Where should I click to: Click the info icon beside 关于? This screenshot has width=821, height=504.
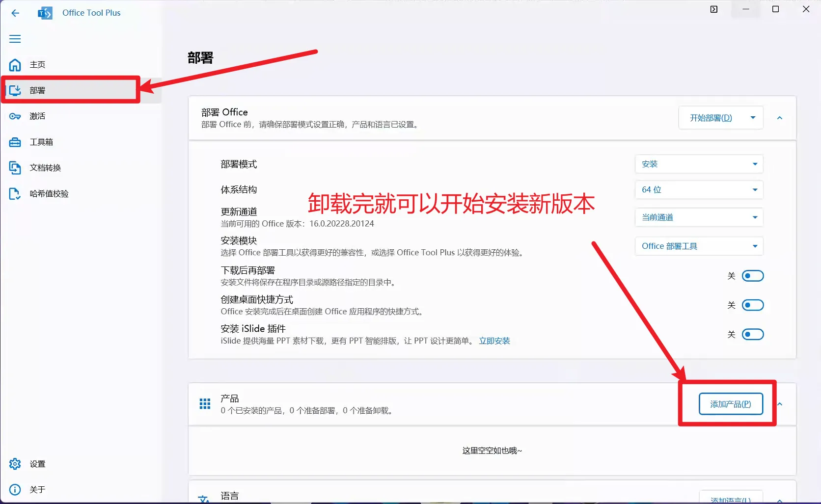[x=15, y=490]
